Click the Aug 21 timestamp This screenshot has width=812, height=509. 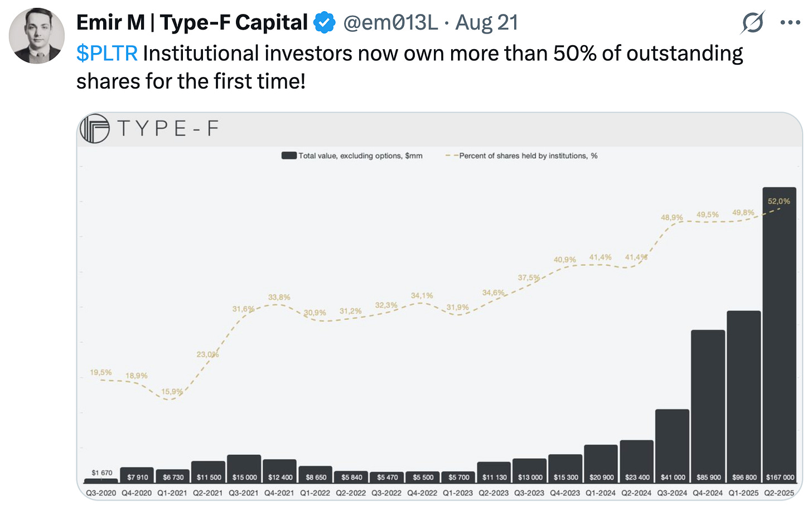(487, 23)
